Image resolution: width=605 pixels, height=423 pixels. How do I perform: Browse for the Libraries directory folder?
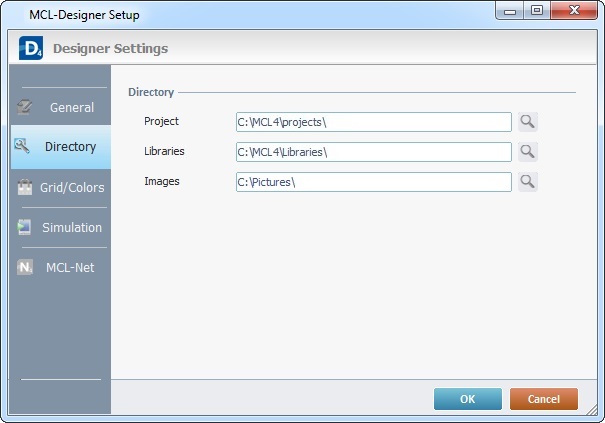[x=527, y=152]
